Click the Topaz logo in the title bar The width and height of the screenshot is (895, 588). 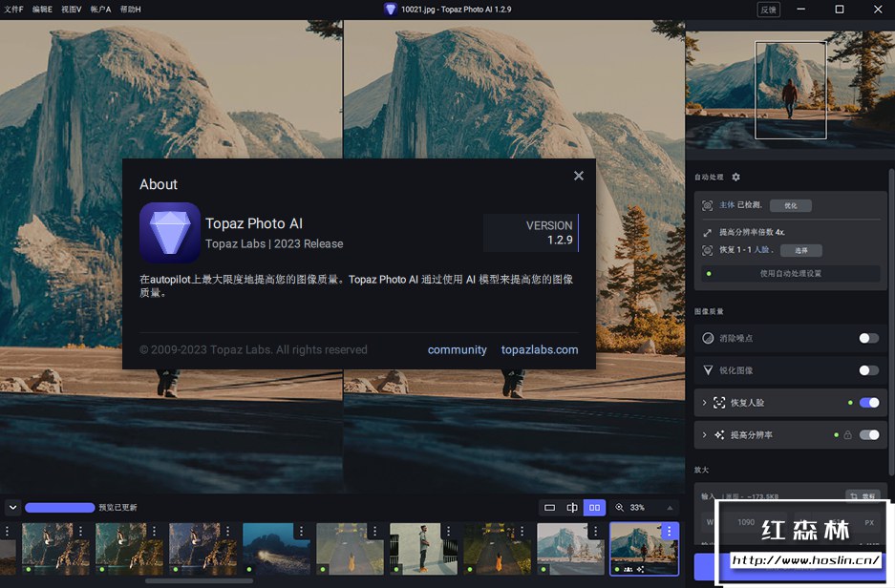pos(390,10)
